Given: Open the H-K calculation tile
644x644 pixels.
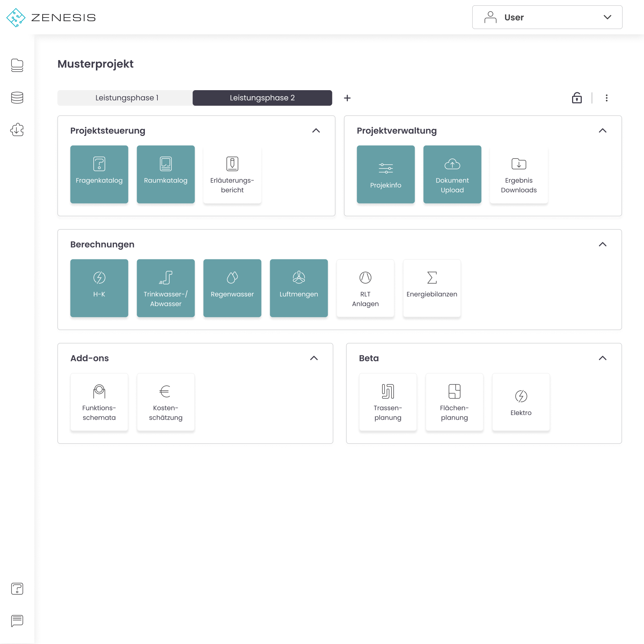Looking at the screenshot, I should pyautogui.click(x=99, y=288).
